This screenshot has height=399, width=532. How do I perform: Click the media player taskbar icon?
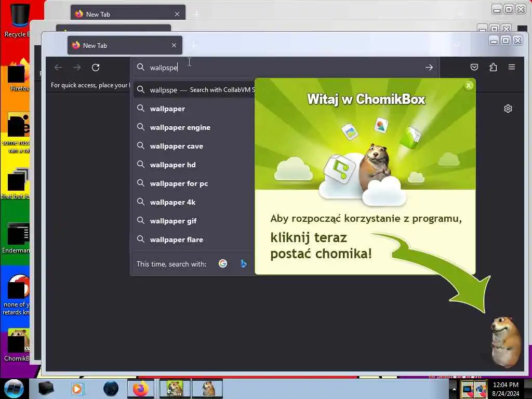[77, 389]
